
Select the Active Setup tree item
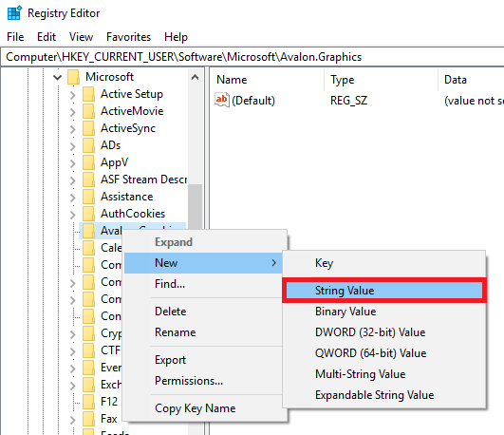132,94
